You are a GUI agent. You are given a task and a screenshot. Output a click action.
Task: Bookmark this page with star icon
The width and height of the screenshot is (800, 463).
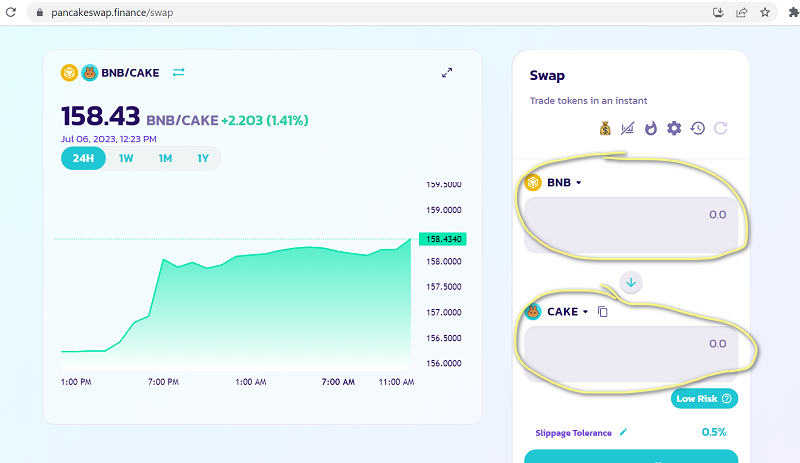pos(765,13)
